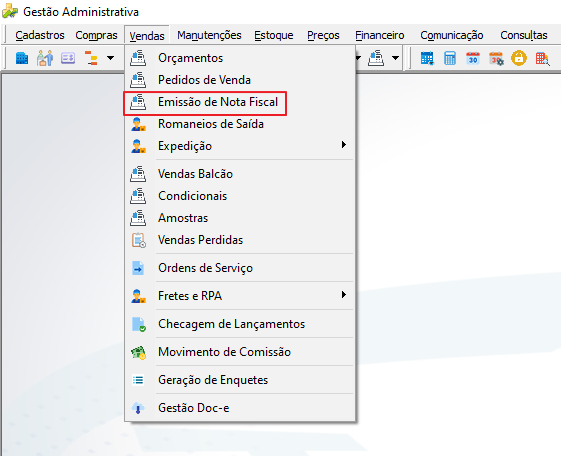This screenshot has width=561, height=456.
Task: Choose Geração de Enquetes entry
Action: tap(240, 380)
